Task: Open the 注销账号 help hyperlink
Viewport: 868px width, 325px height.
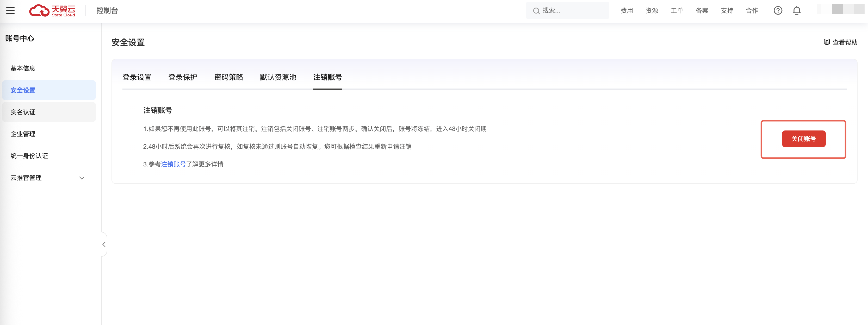Action: click(173, 164)
